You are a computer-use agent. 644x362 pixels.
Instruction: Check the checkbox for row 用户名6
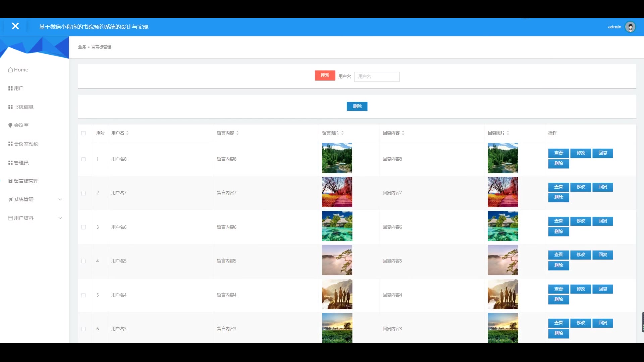[83, 227]
